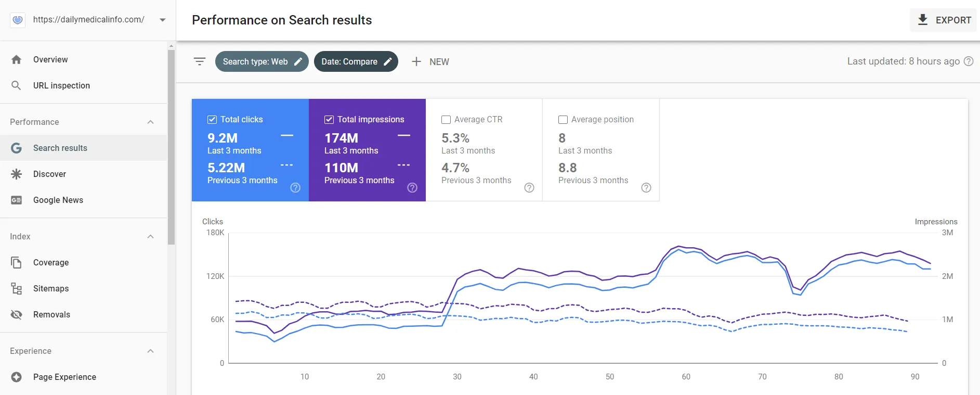The width and height of the screenshot is (980, 395).
Task: Click help icon on Total clicks card
Action: click(295, 188)
